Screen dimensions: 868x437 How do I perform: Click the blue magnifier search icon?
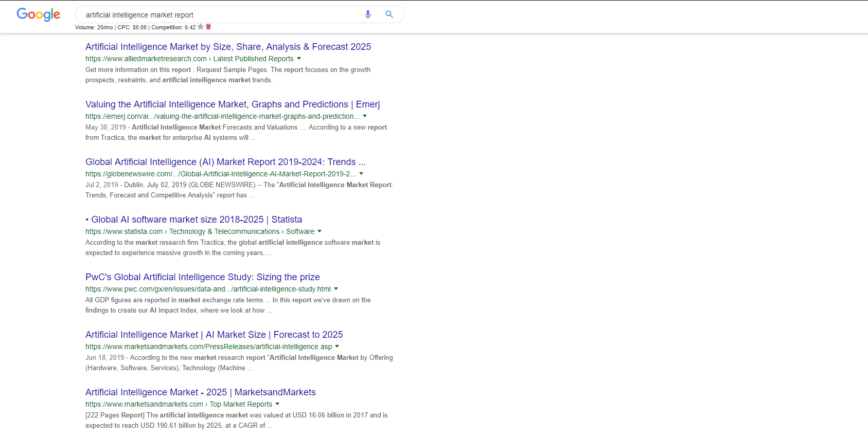click(x=389, y=14)
